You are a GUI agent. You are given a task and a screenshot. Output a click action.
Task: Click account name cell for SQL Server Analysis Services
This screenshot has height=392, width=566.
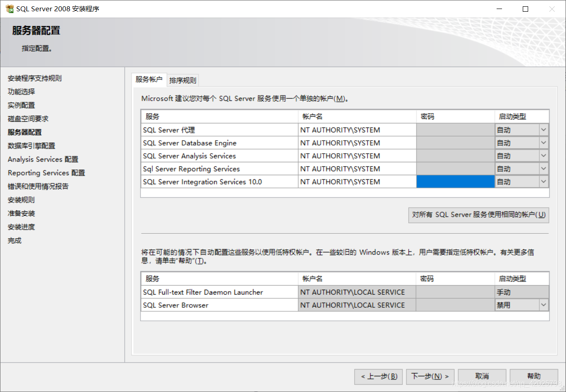tap(357, 156)
